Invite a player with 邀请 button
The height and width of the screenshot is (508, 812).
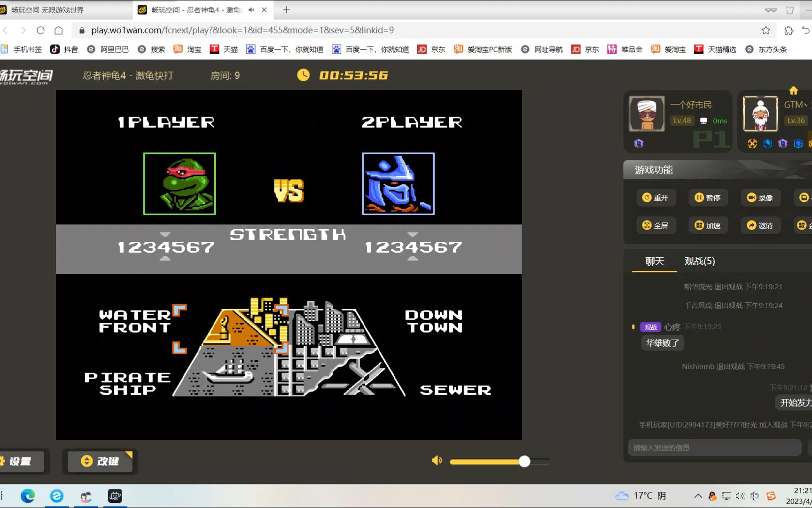coord(760,225)
